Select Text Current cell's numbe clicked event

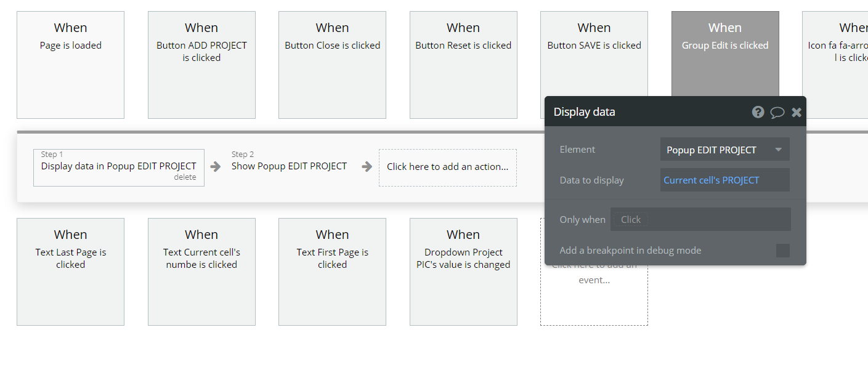[x=201, y=272]
